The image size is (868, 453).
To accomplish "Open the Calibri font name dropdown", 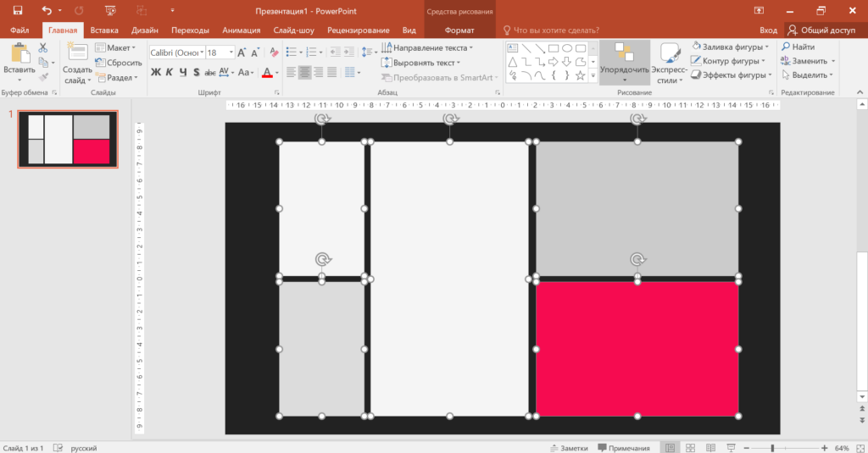I will pos(202,52).
